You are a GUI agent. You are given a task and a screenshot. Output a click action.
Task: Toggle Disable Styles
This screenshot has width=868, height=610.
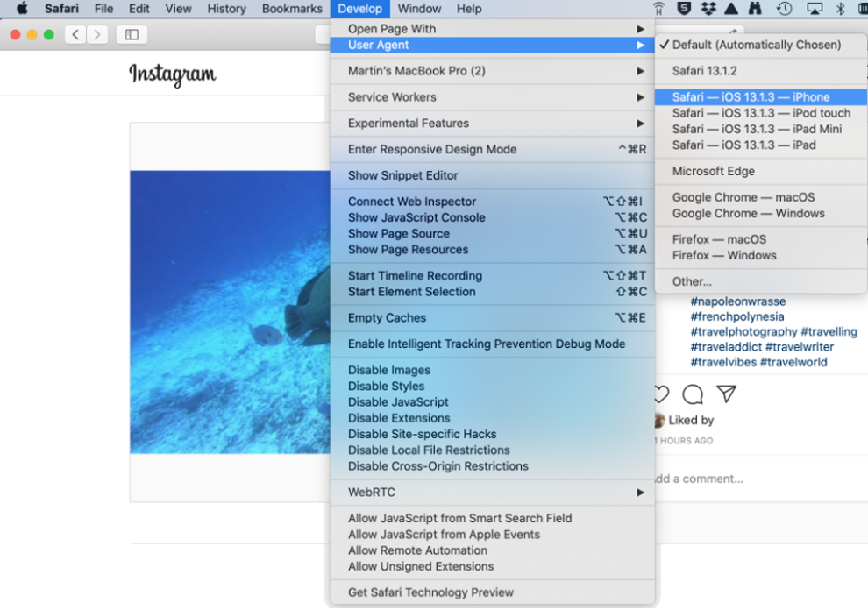click(492, 386)
